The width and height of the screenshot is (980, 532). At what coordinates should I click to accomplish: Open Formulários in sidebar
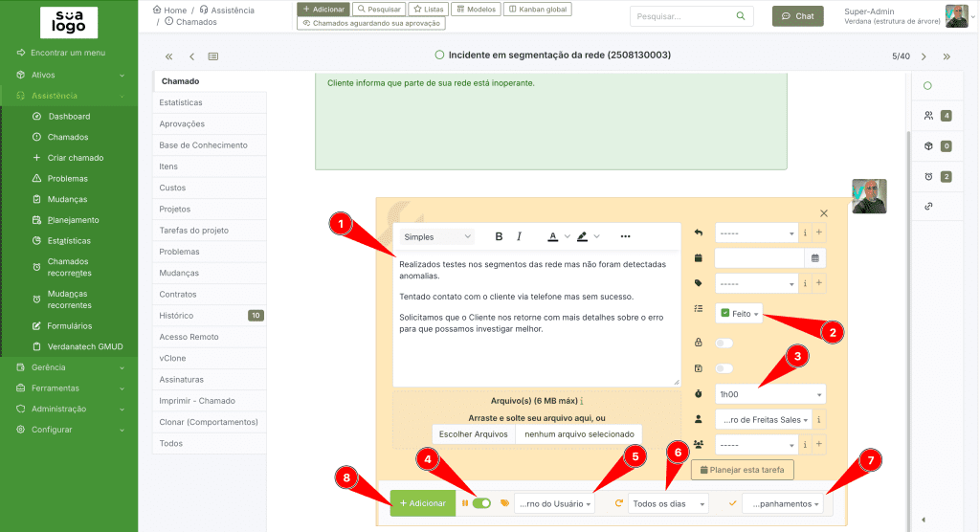(69, 325)
